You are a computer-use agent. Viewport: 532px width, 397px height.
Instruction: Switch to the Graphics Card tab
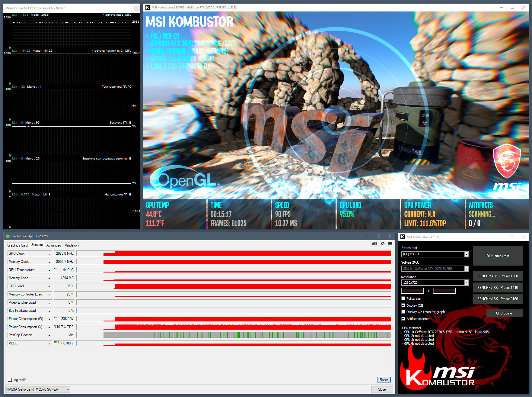click(x=18, y=245)
